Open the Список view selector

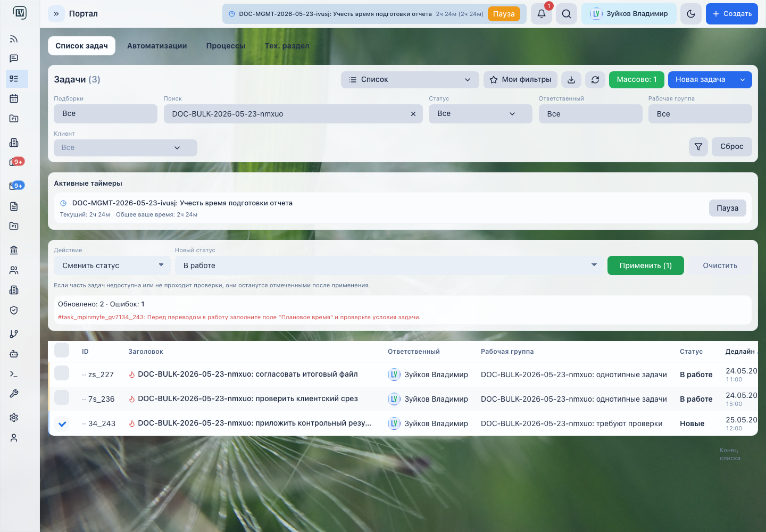point(410,80)
